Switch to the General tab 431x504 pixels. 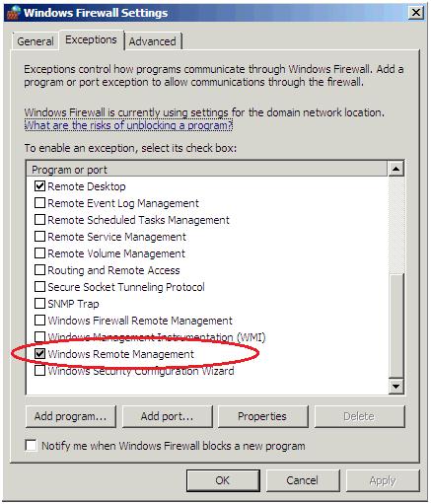36,41
